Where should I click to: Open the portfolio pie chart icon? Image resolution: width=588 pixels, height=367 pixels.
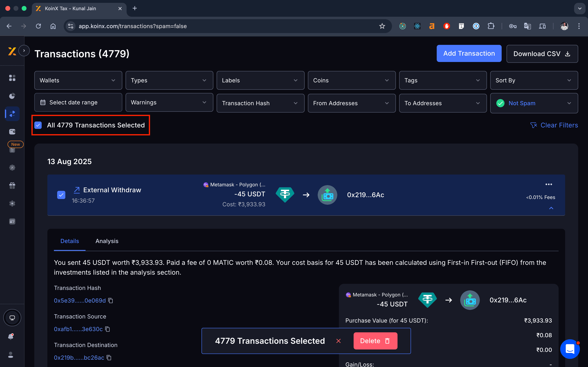pos(12,96)
